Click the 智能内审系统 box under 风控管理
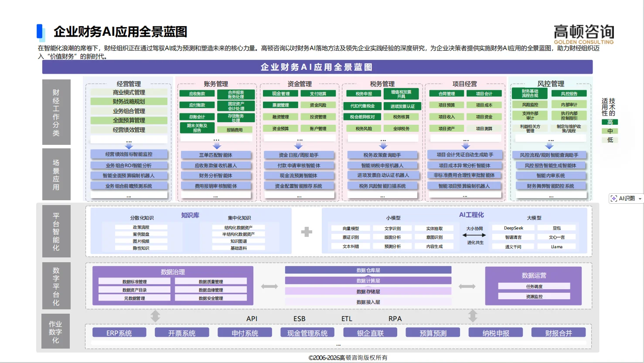 551,175
